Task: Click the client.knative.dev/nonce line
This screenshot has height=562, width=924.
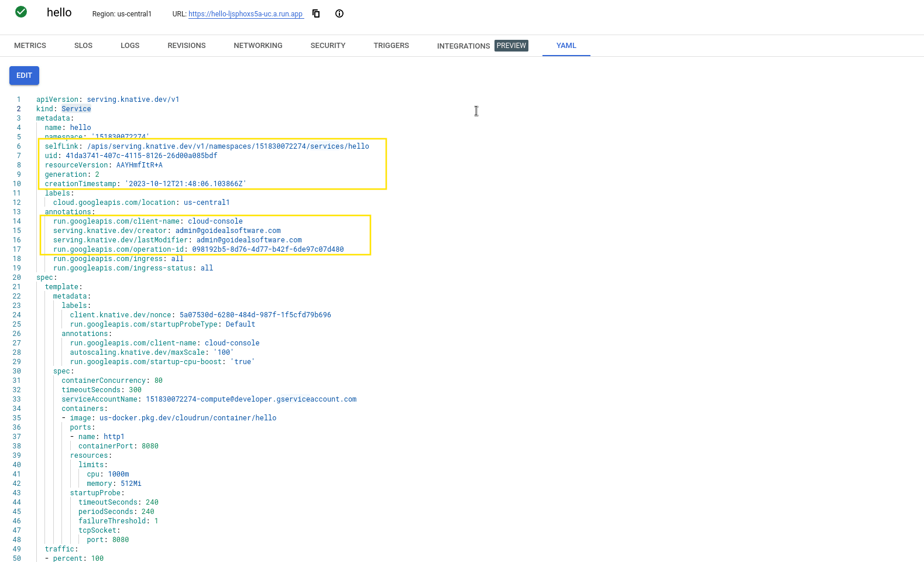Action: [201, 315]
